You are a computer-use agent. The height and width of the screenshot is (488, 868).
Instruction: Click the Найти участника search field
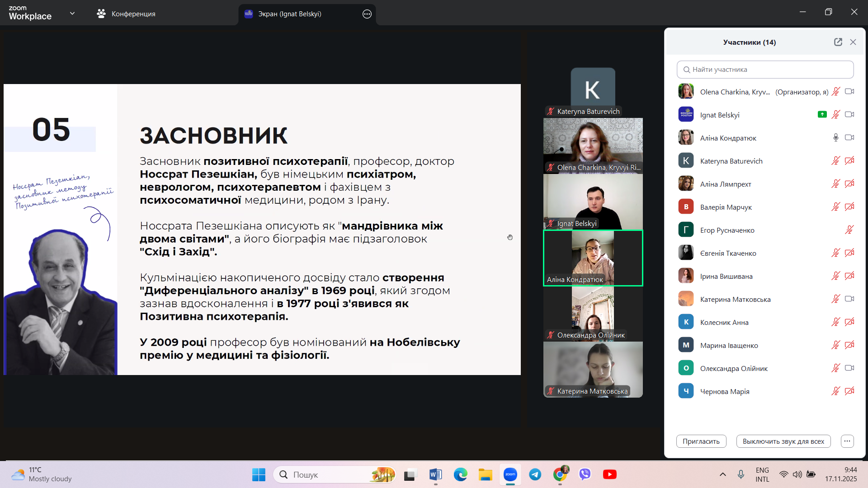coord(765,70)
